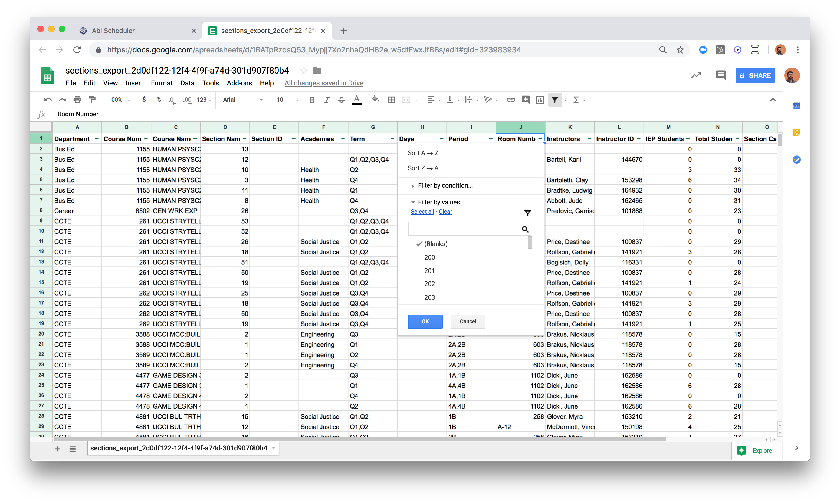The width and height of the screenshot is (840, 504).
Task: Expand Filter by condition section
Action: pos(445,185)
